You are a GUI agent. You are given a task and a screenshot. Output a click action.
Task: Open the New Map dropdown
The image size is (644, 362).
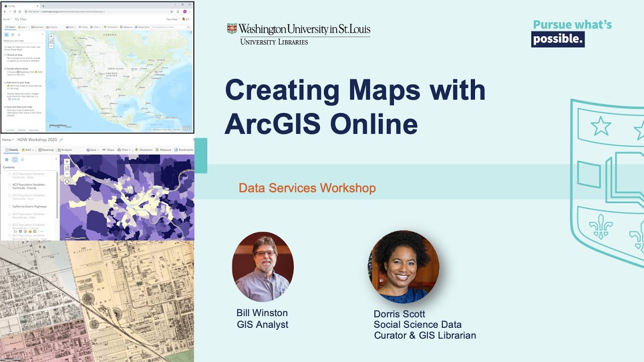[173, 19]
